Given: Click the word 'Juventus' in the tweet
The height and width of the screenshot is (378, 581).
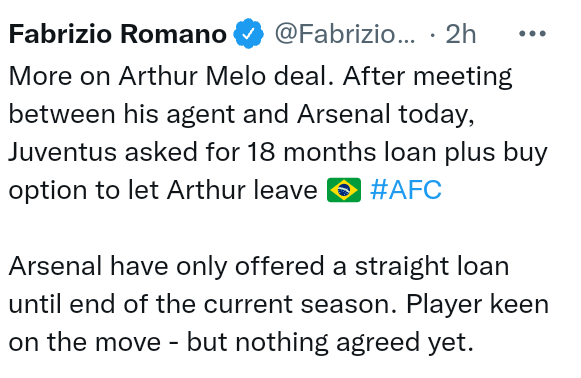Looking at the screenshot, I should pyautogui.click(x=63, y=152).
